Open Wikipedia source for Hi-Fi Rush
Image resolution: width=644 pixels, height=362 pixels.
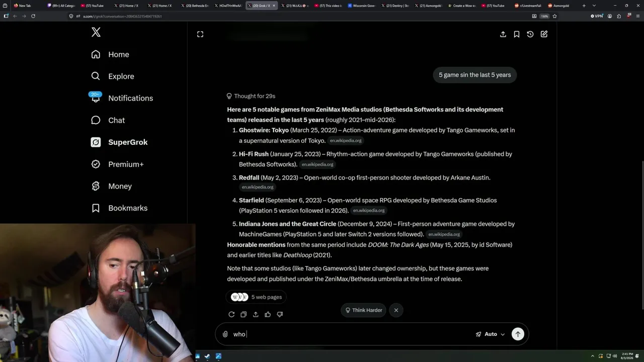click(317, 164)
